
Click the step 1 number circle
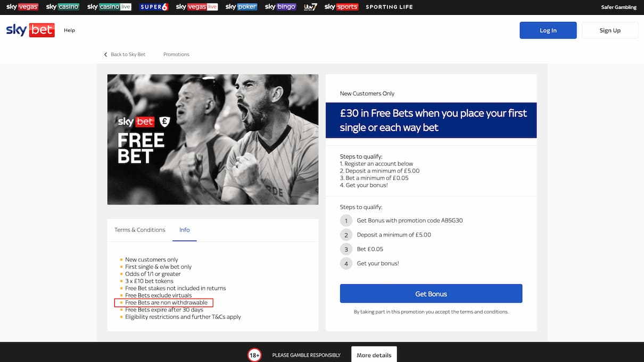346,220
